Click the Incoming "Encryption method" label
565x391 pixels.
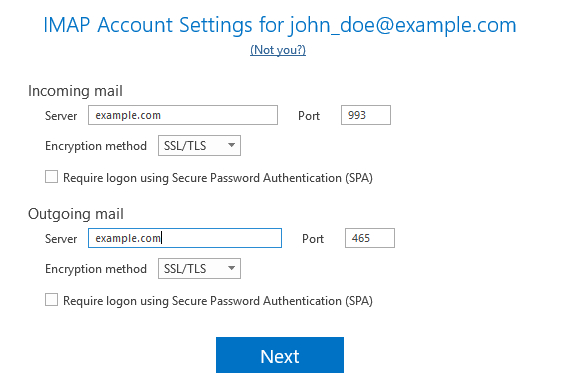[x=96, y=146]
